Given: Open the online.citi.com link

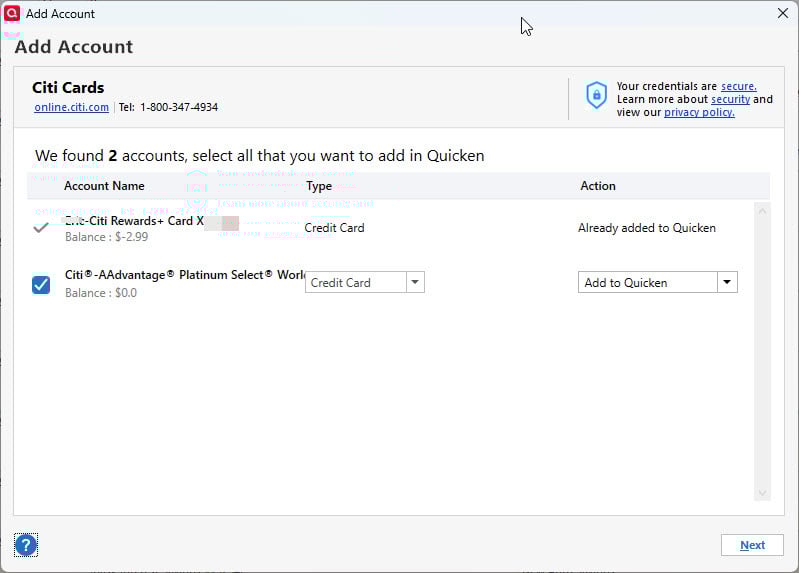Looking at the screenshot, I should tap(71, 107).
